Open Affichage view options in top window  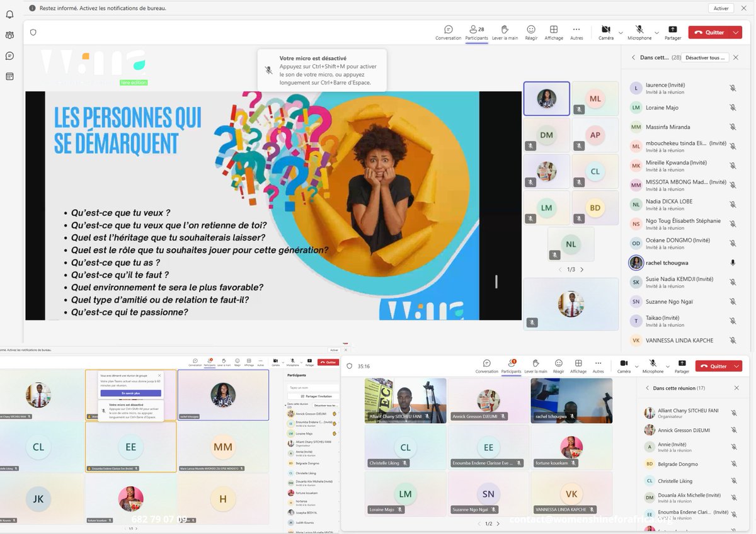[x=554, y=33]
